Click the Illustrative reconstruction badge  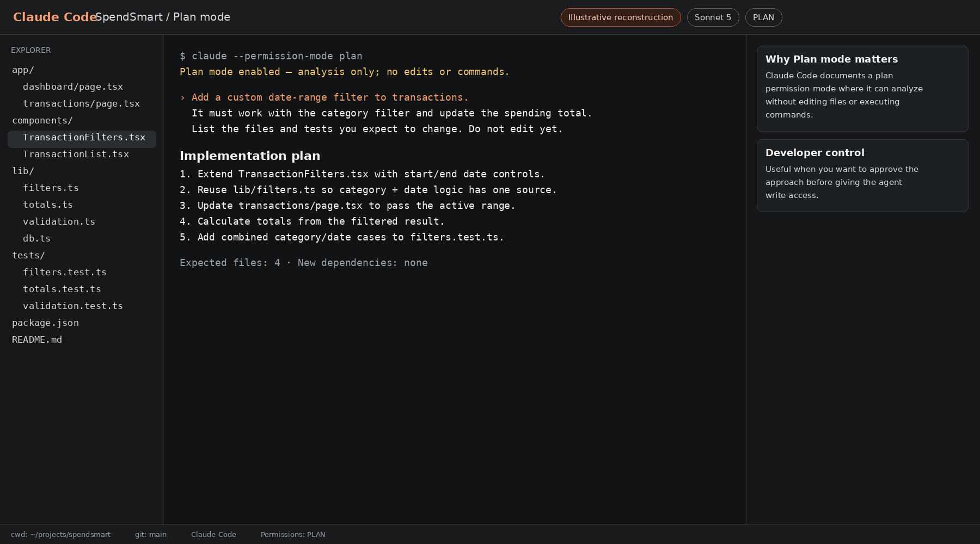pos(621,17)
